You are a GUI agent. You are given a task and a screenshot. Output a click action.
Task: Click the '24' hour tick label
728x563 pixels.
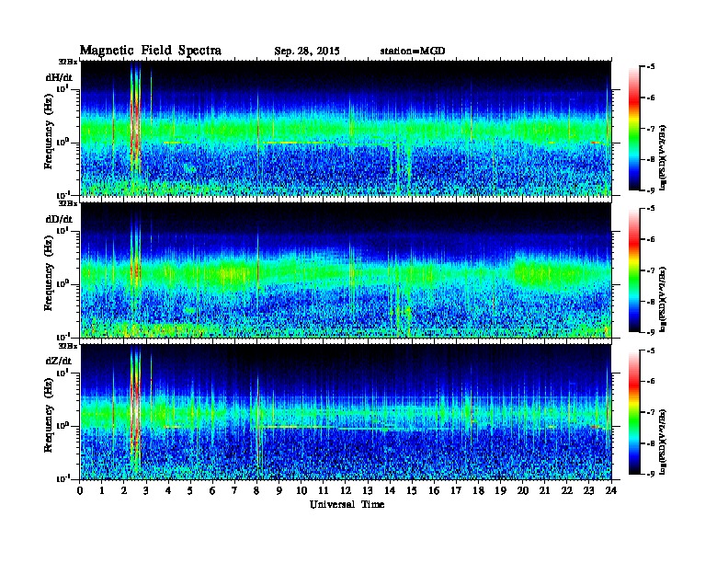[611, 490]
